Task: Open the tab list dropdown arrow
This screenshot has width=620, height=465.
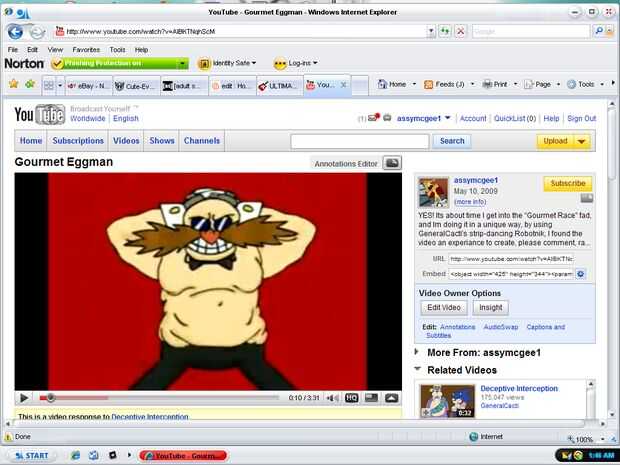Action: [60, 85]
